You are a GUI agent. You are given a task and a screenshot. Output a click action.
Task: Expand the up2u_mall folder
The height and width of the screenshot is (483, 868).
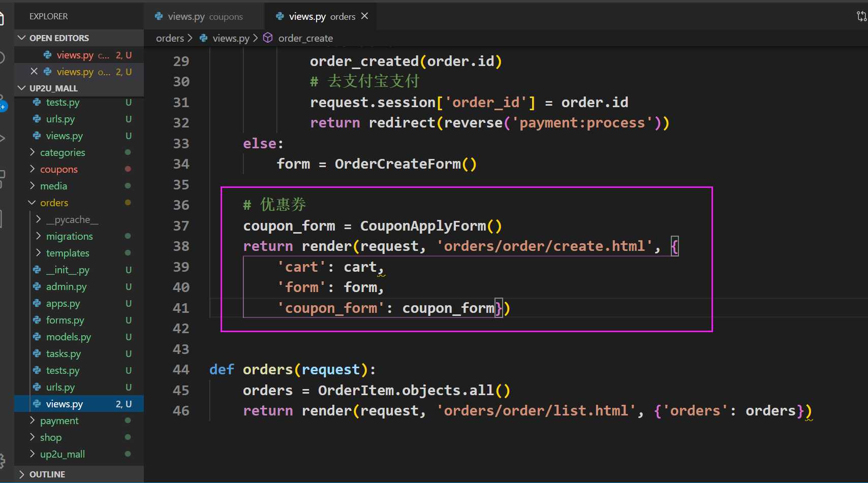79,454
